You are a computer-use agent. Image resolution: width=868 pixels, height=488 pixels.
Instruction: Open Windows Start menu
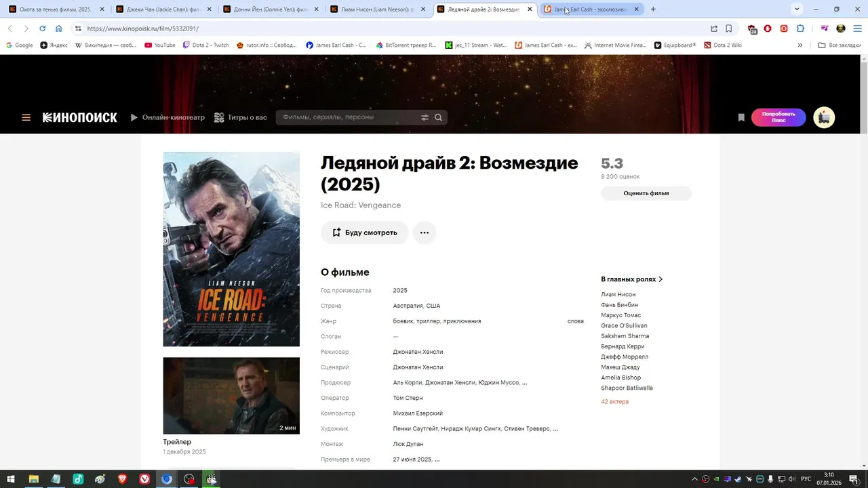click(x=11, y=479)
